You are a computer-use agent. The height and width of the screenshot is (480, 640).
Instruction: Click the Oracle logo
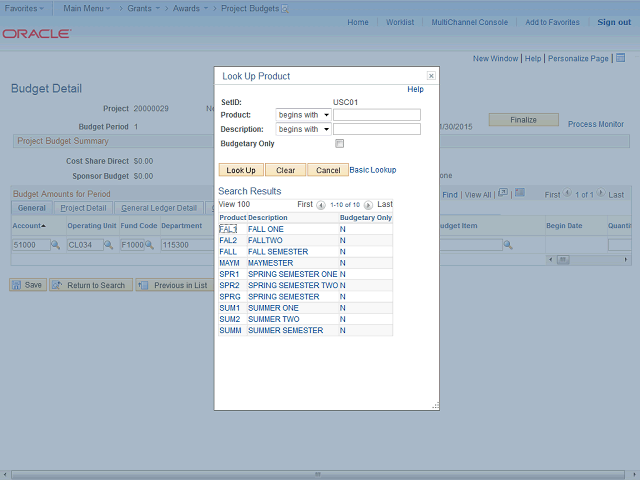(x=36, y=33)
